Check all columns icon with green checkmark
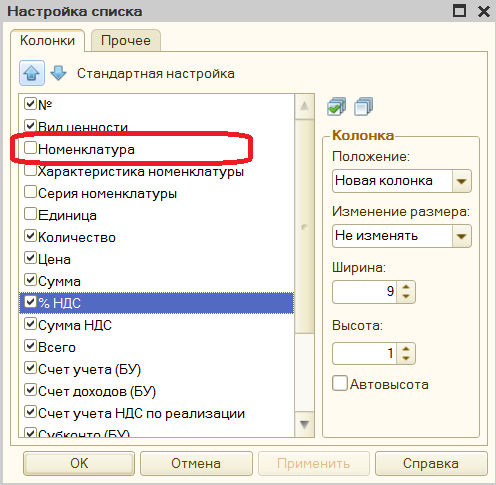 pyautogui.click(x=336, y=107)
